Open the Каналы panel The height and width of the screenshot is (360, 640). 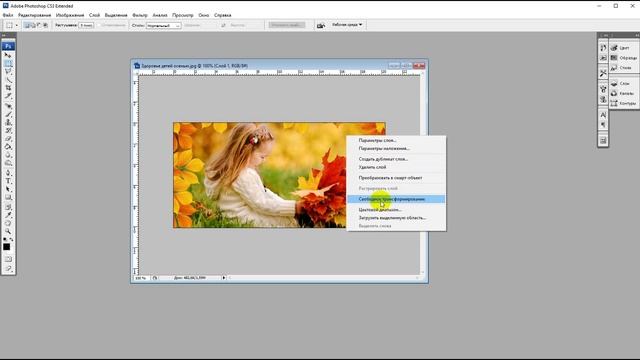tap(624, 93)
